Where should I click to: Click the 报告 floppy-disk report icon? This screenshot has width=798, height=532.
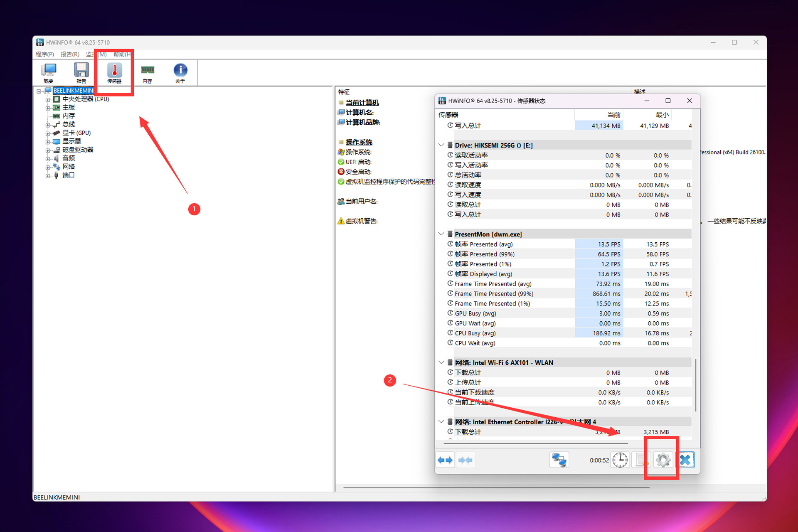[x=81, y=73]
